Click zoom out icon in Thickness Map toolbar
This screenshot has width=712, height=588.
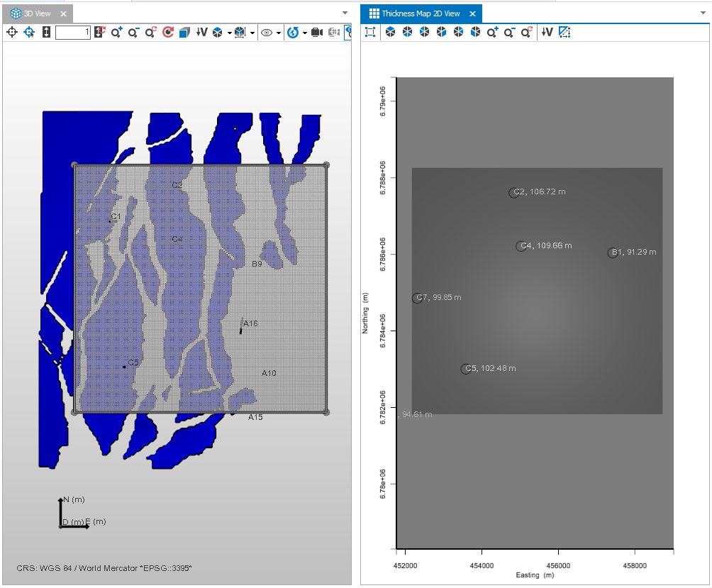509,32
